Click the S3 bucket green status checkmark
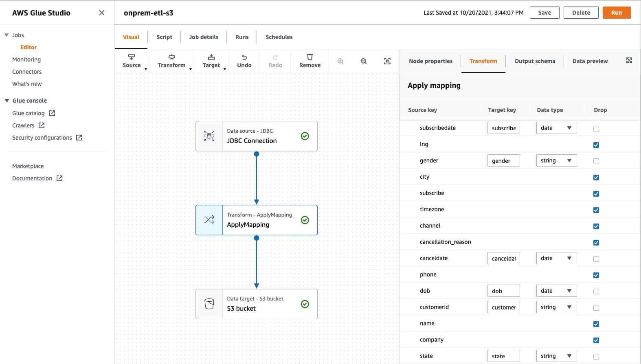 [305, 304]
